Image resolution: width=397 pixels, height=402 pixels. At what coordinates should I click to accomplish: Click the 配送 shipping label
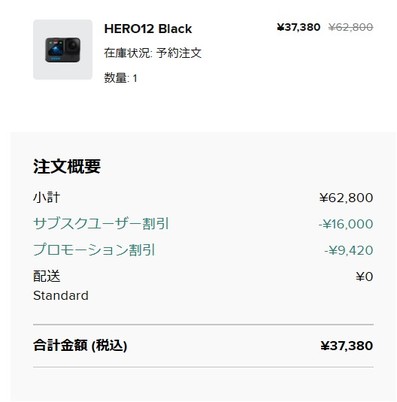click(47, 276)
